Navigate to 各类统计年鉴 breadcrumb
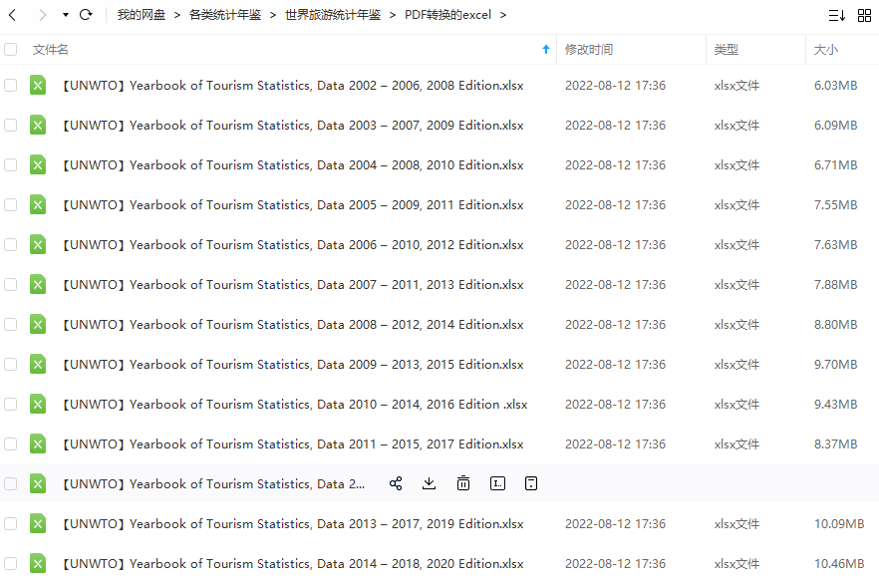Screen dimensions: 879x588 tap(225, 15)
